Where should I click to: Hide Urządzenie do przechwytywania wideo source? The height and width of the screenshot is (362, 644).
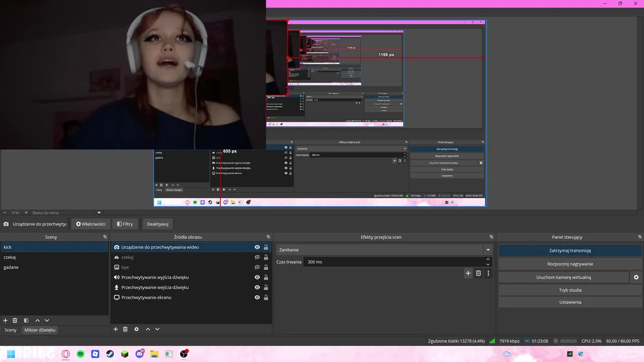(257, 247)
